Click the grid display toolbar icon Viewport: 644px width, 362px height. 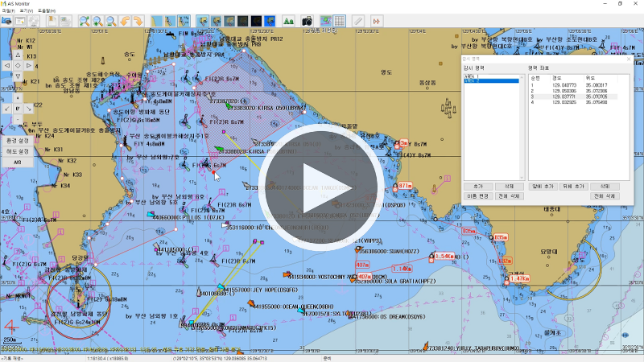[x=340, y=20]
